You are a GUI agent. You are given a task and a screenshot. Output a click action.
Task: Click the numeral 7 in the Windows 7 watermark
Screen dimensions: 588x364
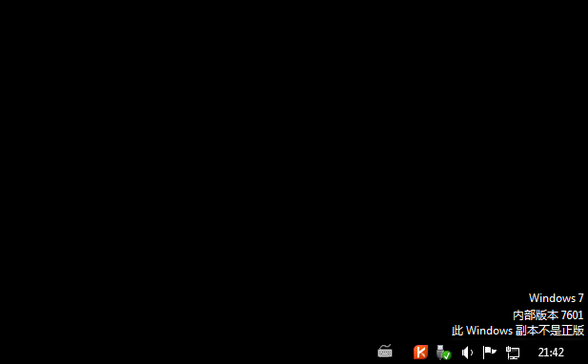click(x=581, y=298)
